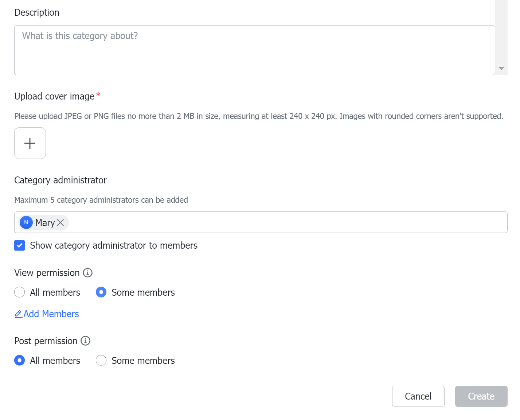Click the vertical scrollbar track

[501, 31]
